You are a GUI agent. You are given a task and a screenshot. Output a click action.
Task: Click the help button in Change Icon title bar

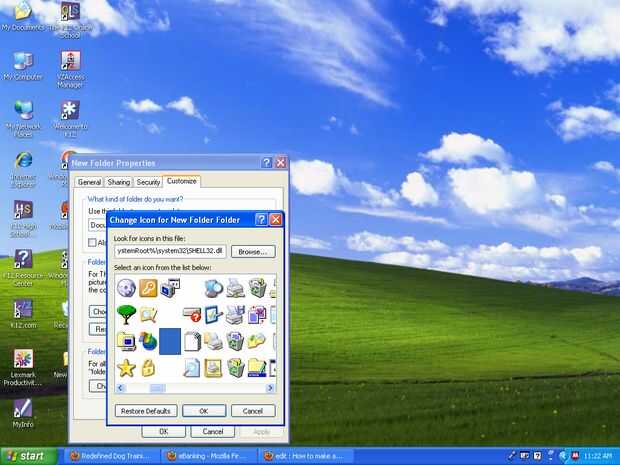261,219
